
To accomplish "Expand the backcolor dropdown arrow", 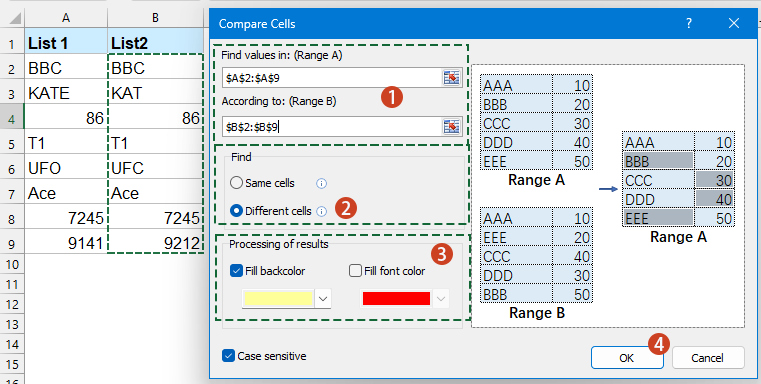I will pyautogui.click(x=323, y=299).
